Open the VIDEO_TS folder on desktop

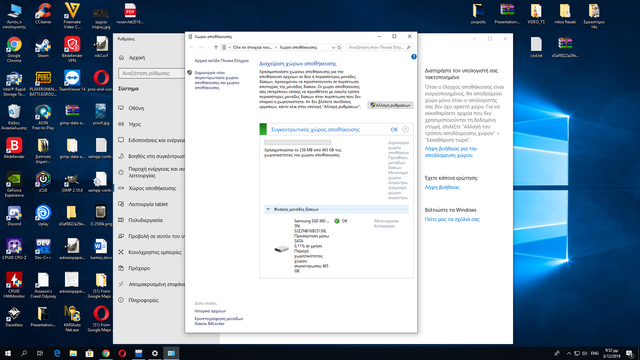click(x=536, y=13)
